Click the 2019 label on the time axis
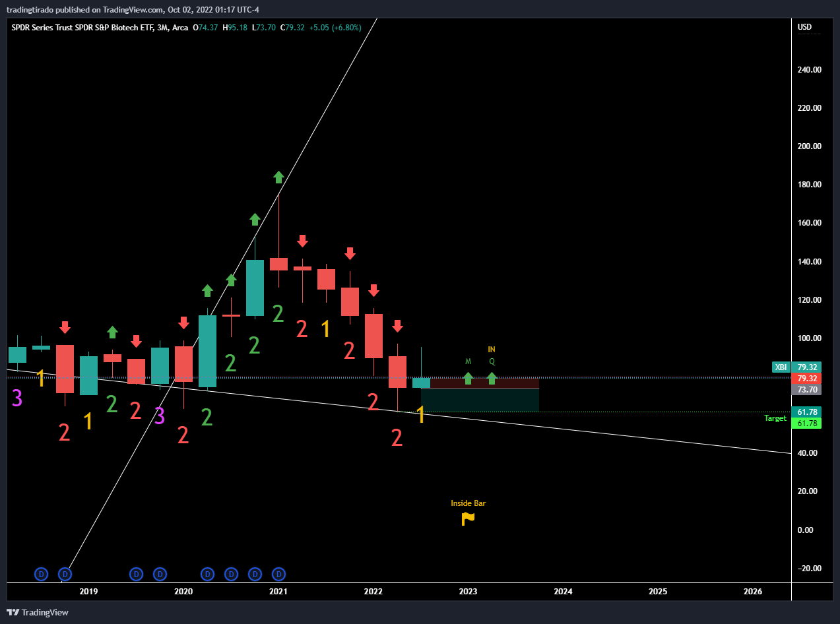840x624 pixels. pos(88,592)
